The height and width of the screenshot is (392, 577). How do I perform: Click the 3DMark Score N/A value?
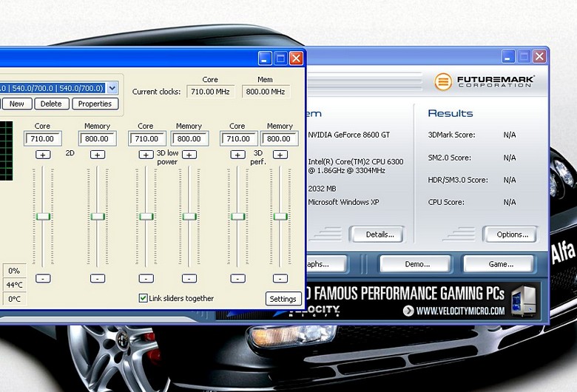click(509, 135)
